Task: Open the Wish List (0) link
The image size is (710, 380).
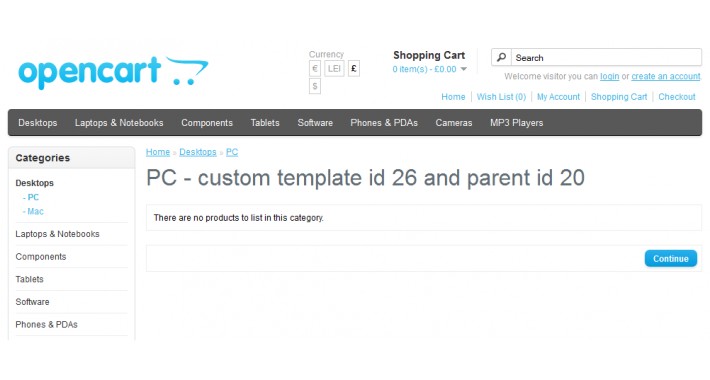Action: [x=501, y=96]
